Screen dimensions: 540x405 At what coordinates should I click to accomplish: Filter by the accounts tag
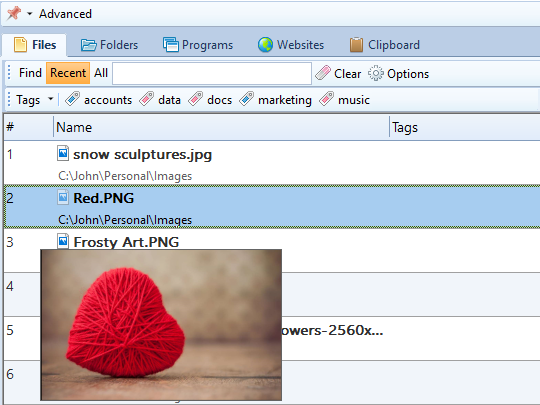coord(98,100)
